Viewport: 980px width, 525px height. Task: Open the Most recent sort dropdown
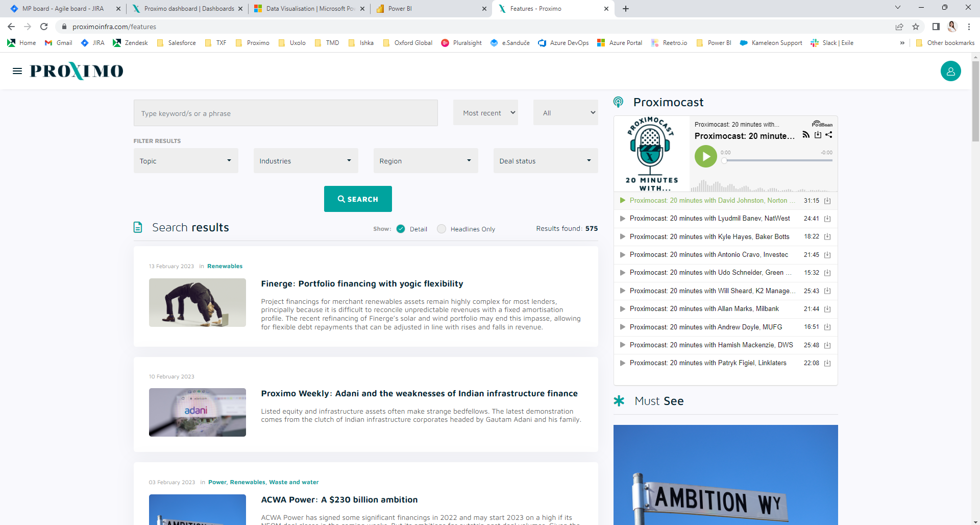coord(485,113)
